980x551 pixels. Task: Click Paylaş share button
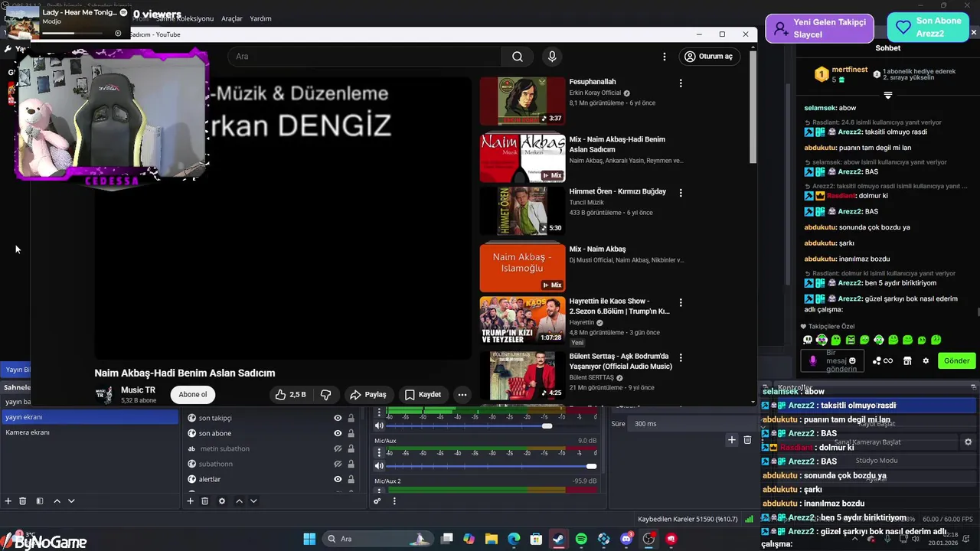pyautogui.click(x=367, y=395)
